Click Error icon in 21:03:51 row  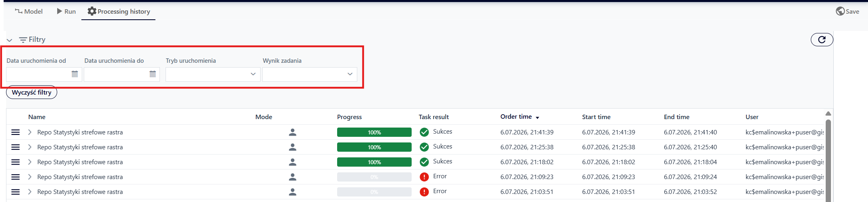pyautogui.click(x=424, y=192)
